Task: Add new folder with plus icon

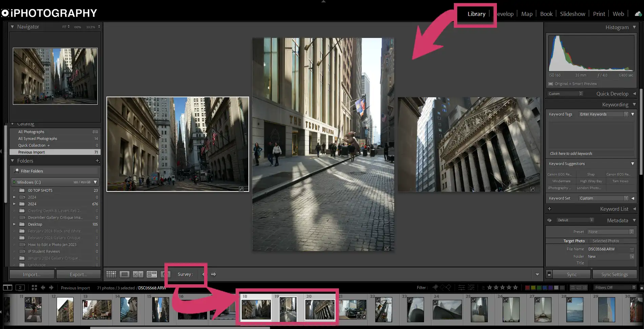Action: (97, 161)
